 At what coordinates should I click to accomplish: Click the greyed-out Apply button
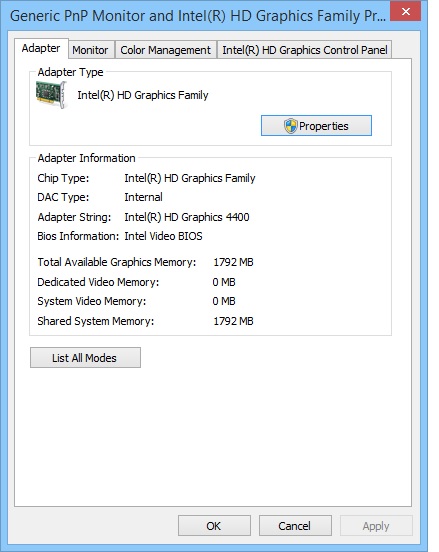click(376, 526)
